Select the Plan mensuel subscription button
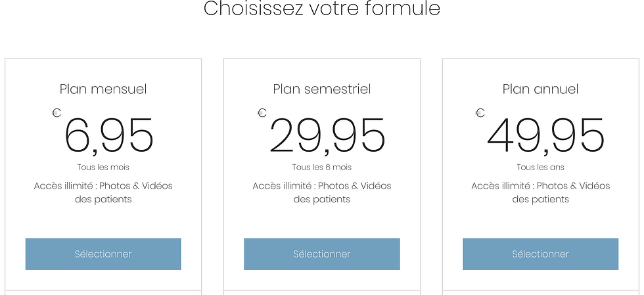This screenshot has height=295, width=644. pyautogui.click(x=103, y=254)
